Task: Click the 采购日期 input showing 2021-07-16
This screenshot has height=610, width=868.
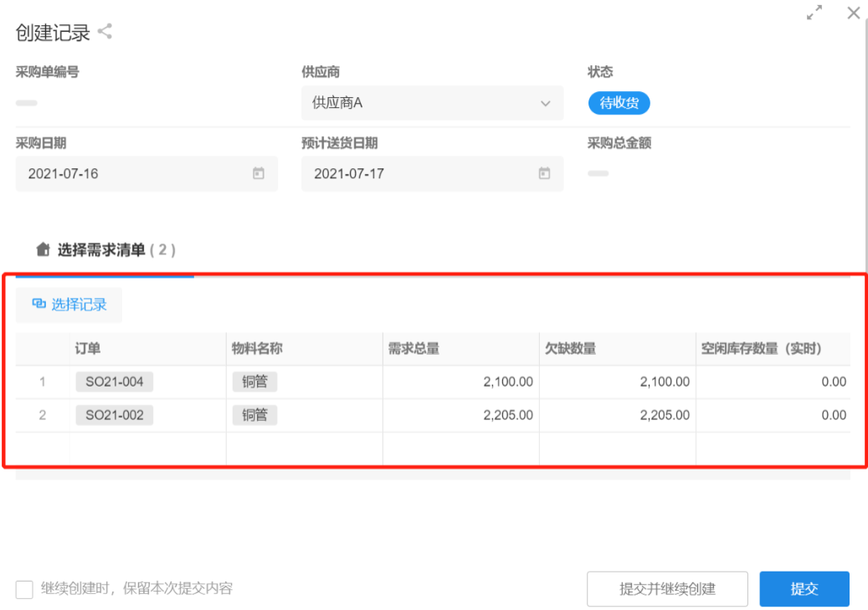Action: 134,173
